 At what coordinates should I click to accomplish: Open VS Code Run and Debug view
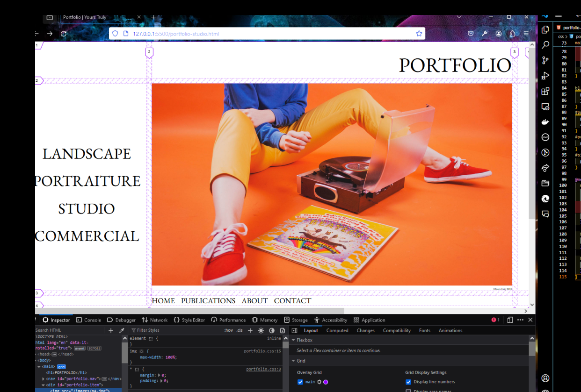coord(545,76)
